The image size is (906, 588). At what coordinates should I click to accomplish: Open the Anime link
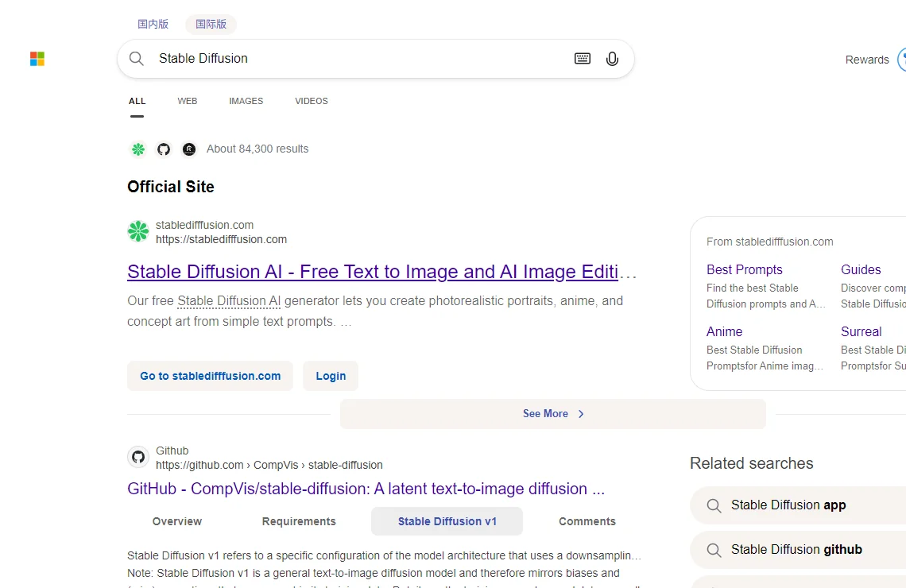724,331
